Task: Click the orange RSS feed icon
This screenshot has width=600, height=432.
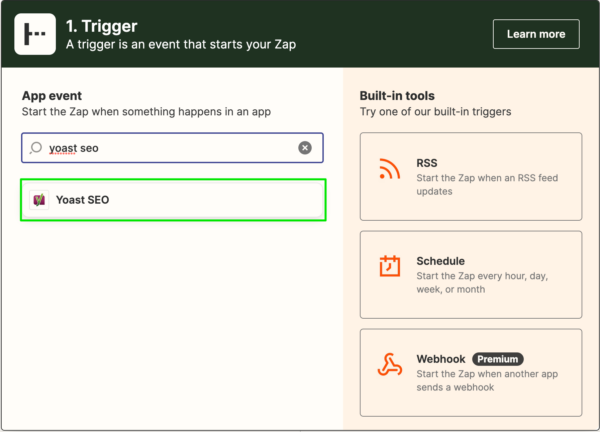Action: tap(390, 169)
